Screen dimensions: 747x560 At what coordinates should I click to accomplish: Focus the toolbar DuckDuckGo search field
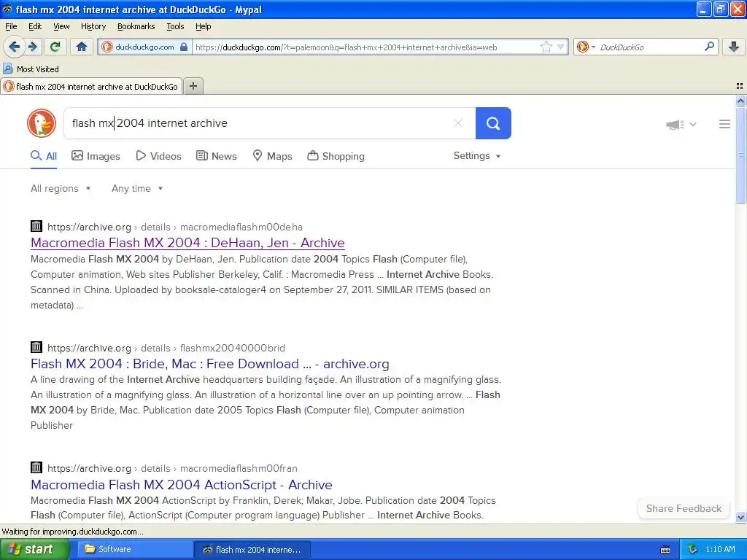[649, 47]
